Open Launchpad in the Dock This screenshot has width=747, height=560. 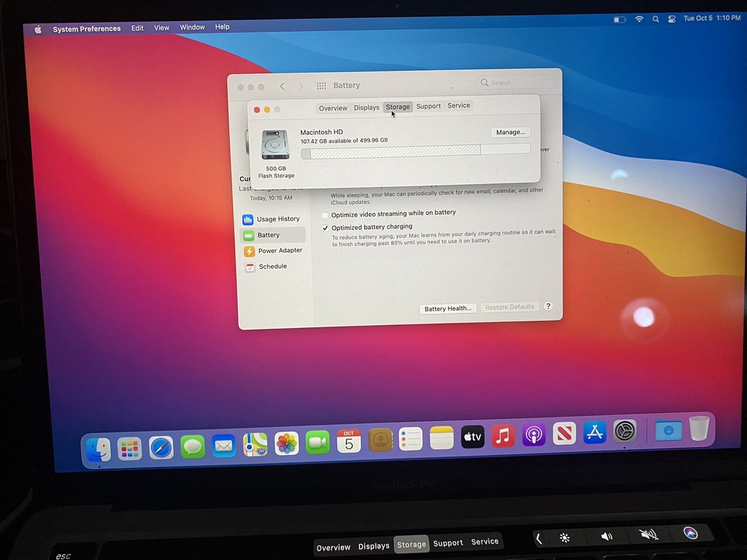point(129,449)
